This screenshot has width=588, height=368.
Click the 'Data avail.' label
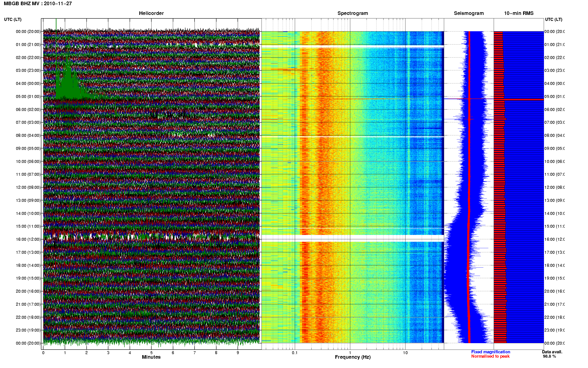[552, 352]
